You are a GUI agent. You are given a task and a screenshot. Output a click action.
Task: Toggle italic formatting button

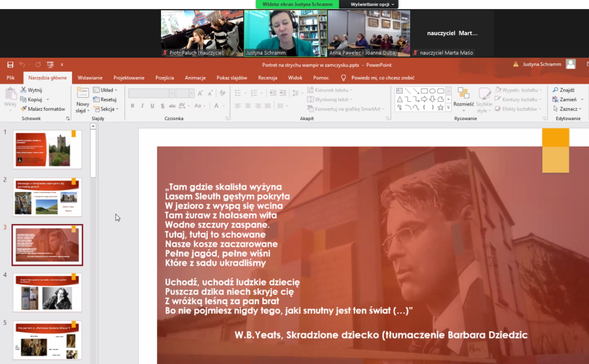142,106
